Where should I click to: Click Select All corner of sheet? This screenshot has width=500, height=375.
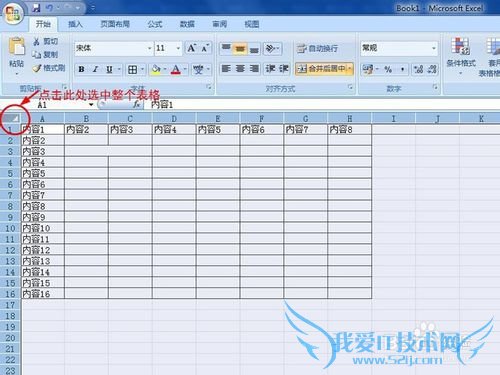(x=11, y=118)
